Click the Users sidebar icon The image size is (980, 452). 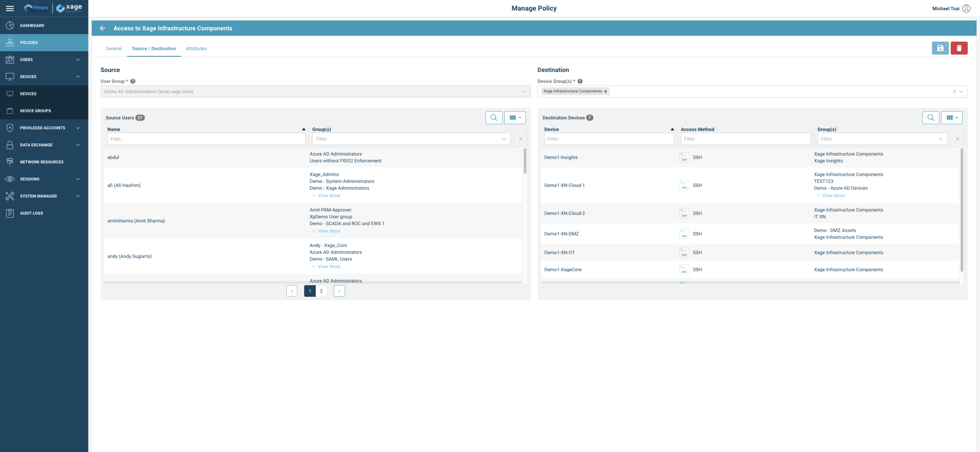click(x=10, y=59)
